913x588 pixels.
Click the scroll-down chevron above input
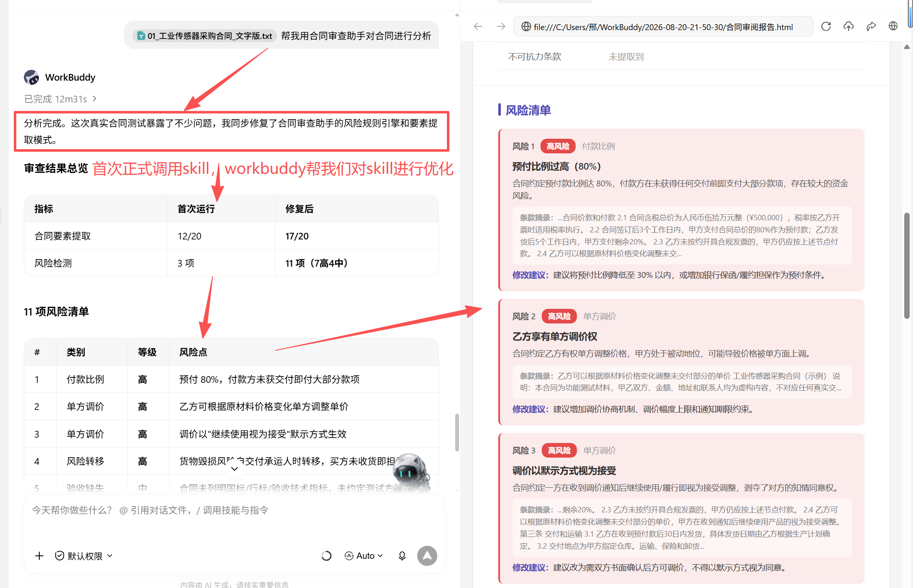pyautogui.click(x=235, y=468)
